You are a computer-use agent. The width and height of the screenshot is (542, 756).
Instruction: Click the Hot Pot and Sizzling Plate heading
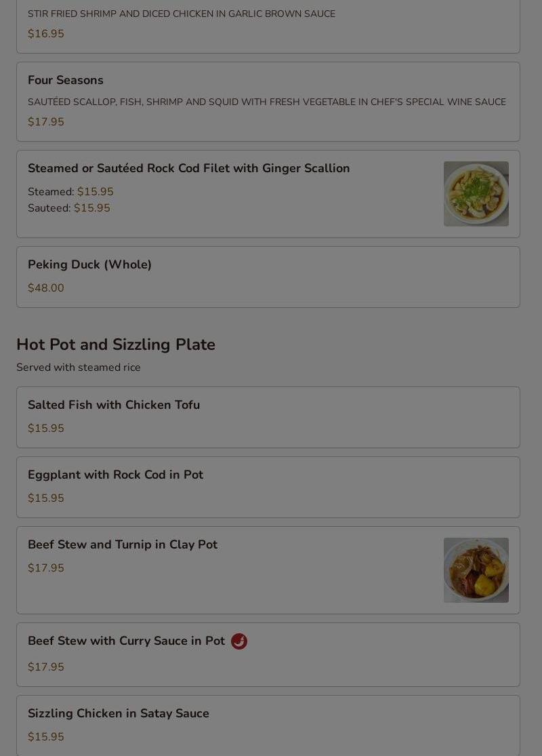click(x=116, y=344)
